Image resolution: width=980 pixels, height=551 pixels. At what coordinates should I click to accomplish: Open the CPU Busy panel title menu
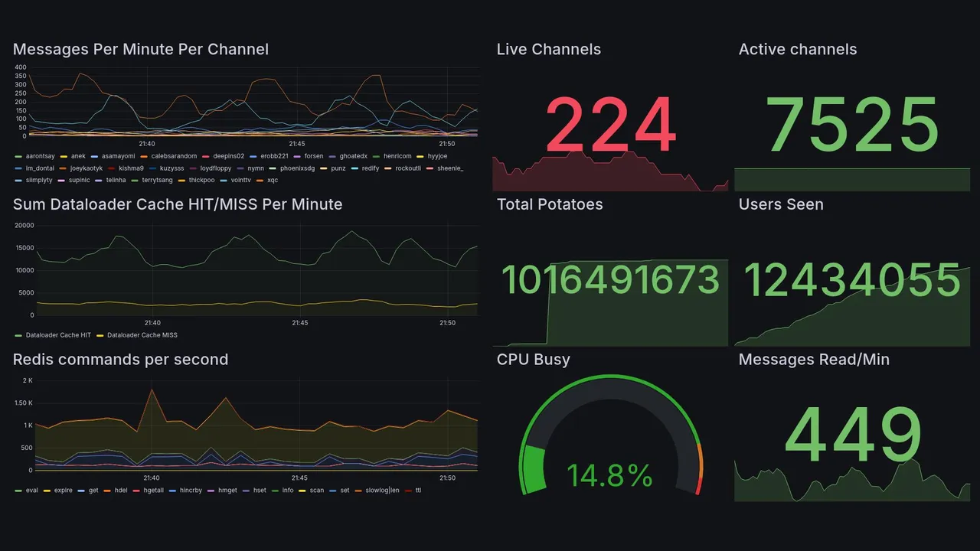[534, 360]
